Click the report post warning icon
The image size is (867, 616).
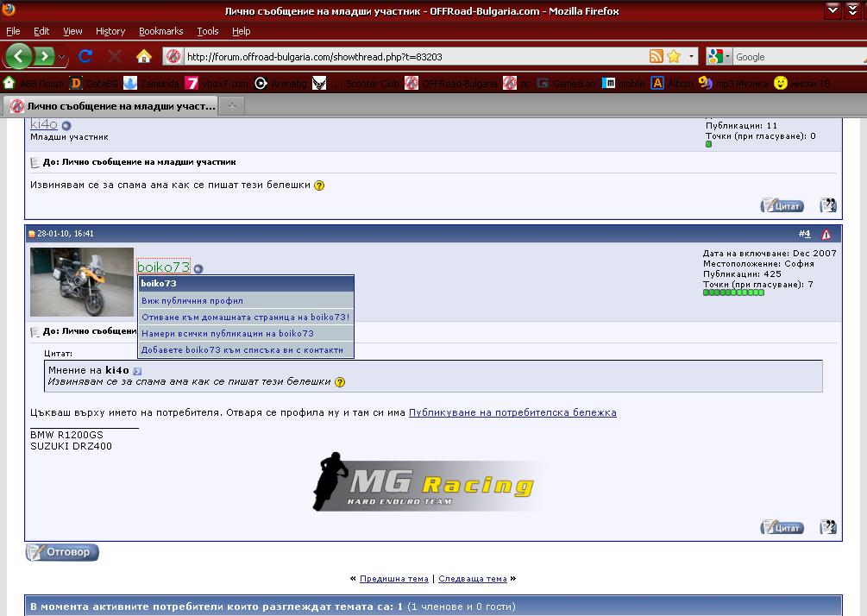[826, 234]
